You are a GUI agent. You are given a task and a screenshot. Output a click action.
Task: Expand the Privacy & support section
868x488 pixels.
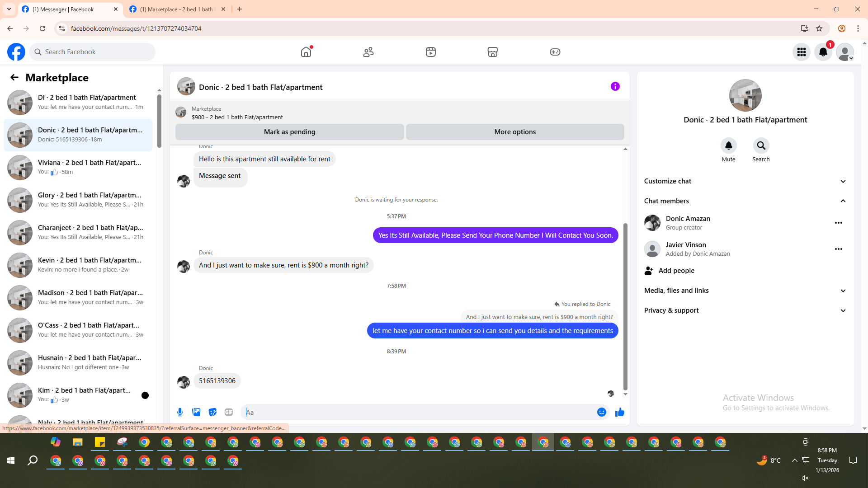[x=843, y=310]
